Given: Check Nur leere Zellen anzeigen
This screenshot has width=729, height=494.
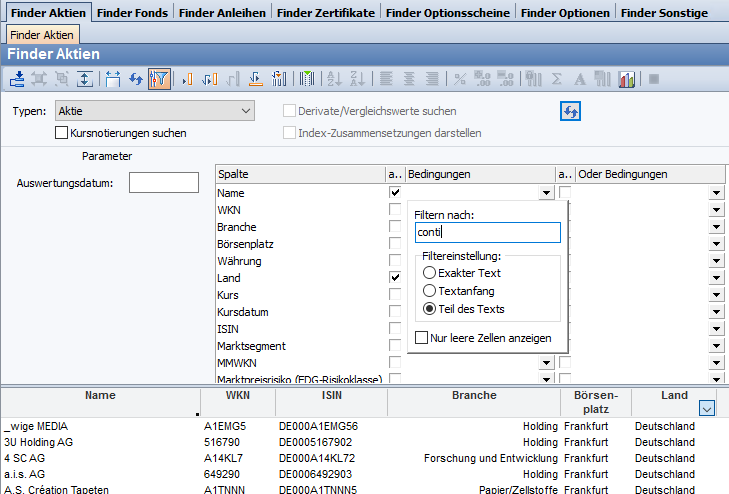Looking at the screenshot, I should (x=421, y=338).
